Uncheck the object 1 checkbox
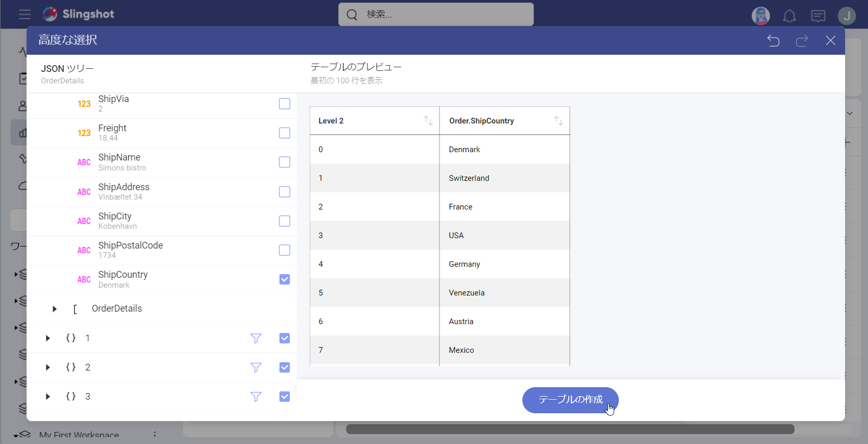 click(x=285, y=338)
